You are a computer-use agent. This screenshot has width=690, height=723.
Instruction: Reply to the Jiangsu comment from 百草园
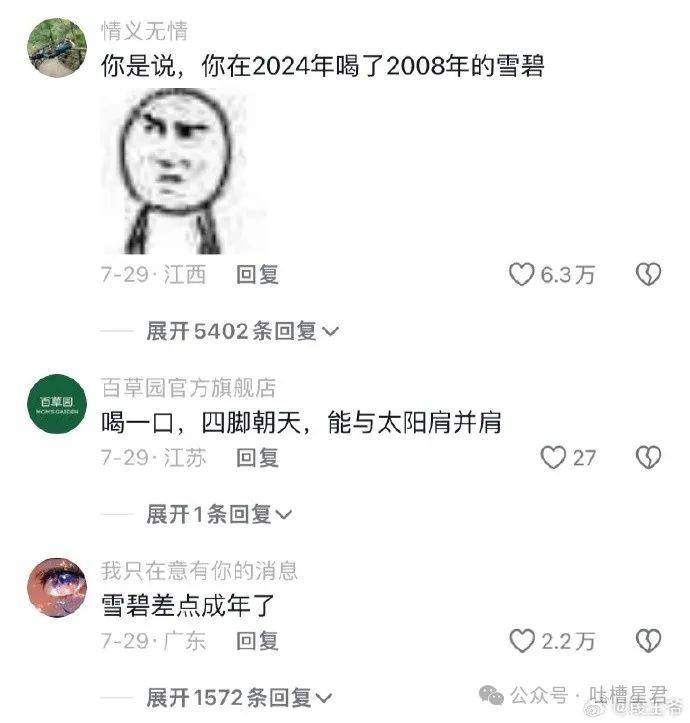point(257,458)
